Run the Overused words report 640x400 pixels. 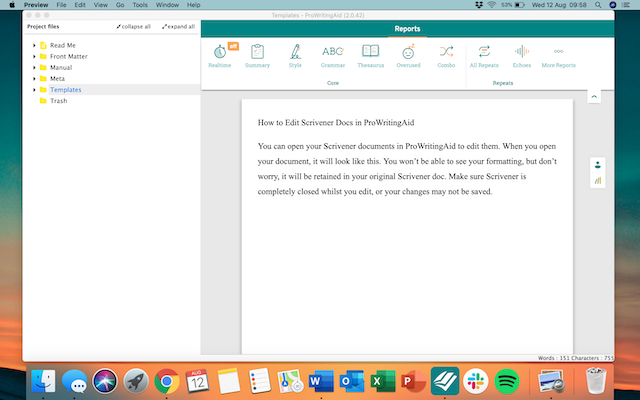(408, 56)
